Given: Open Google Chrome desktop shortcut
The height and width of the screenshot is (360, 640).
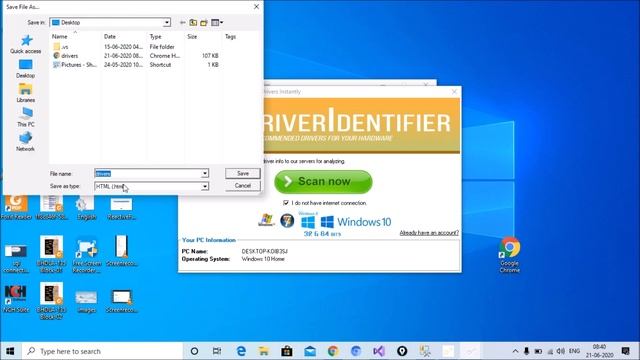Looking at the screenshot, I should (x=509, y=255).
